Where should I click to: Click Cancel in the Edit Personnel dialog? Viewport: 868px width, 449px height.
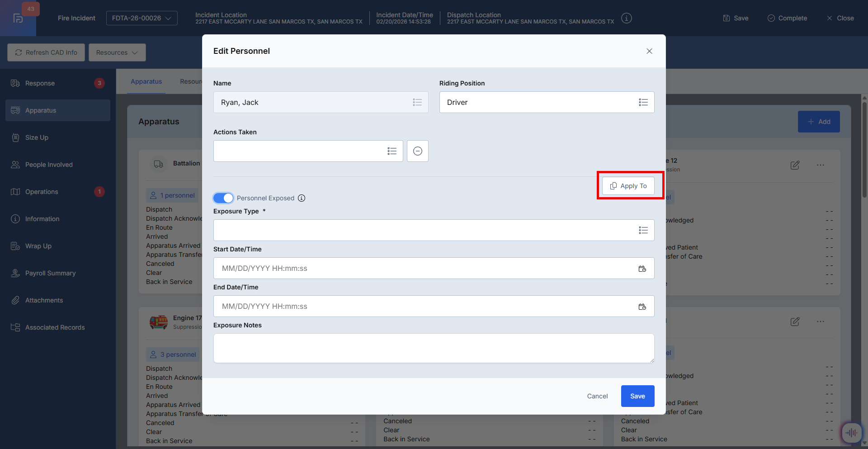[x=597, y=396]
